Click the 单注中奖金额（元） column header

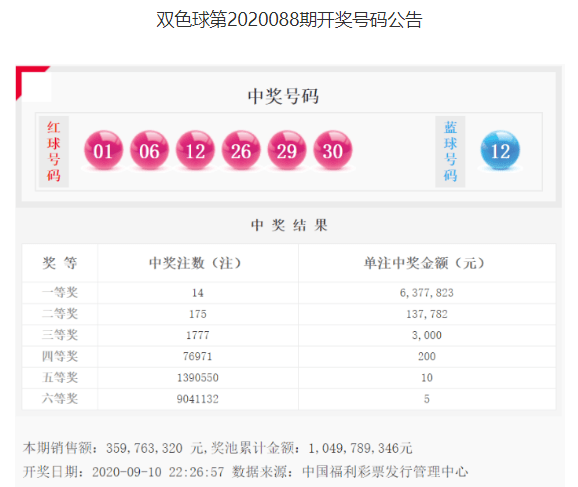pos(424,263)
